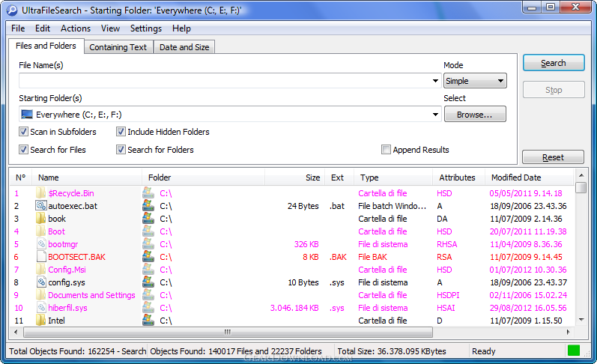Viewport: 597px width, 364px height.
Task: Open the Mode dropdown showing Simple
Action: tap(475, 81)
